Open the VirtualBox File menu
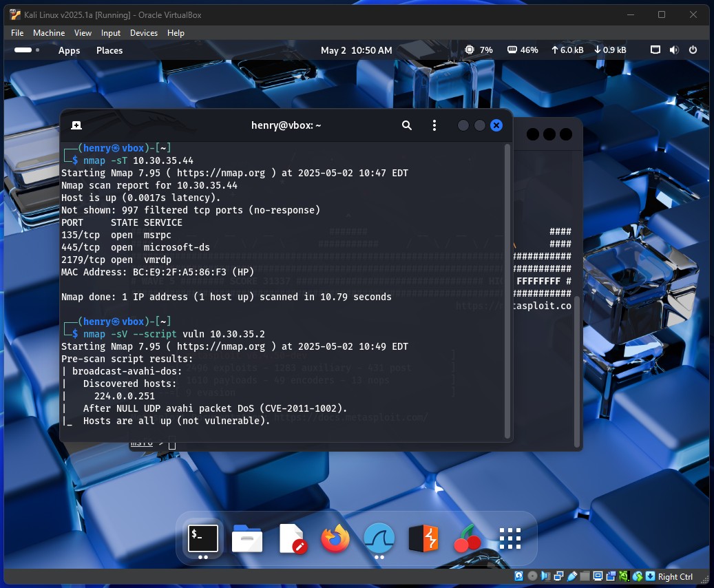 [17, 33]
